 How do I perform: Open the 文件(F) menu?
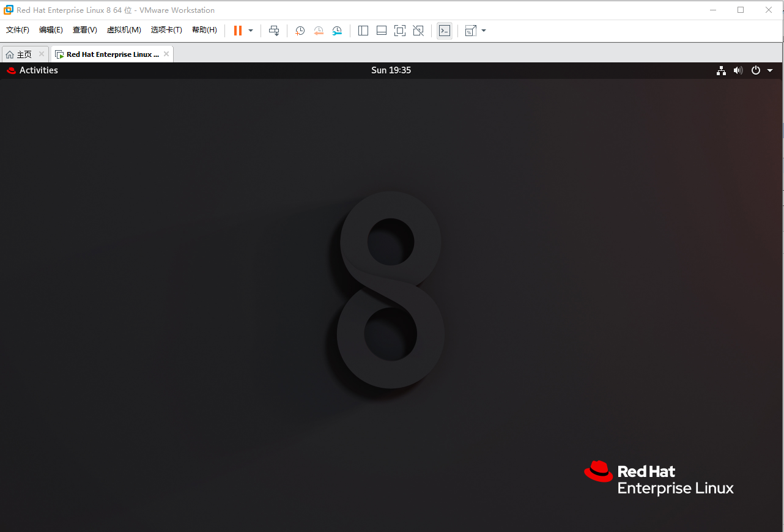pos(18,30)
